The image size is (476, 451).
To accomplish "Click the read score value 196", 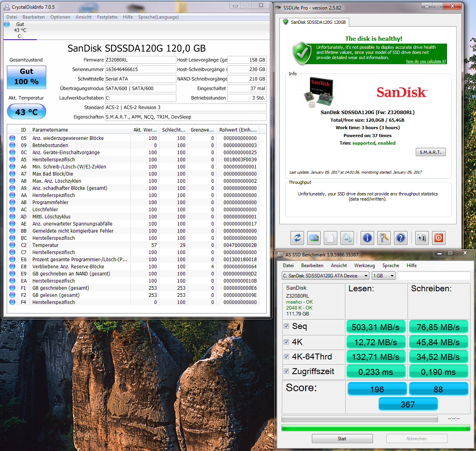I will pos(377,389).
